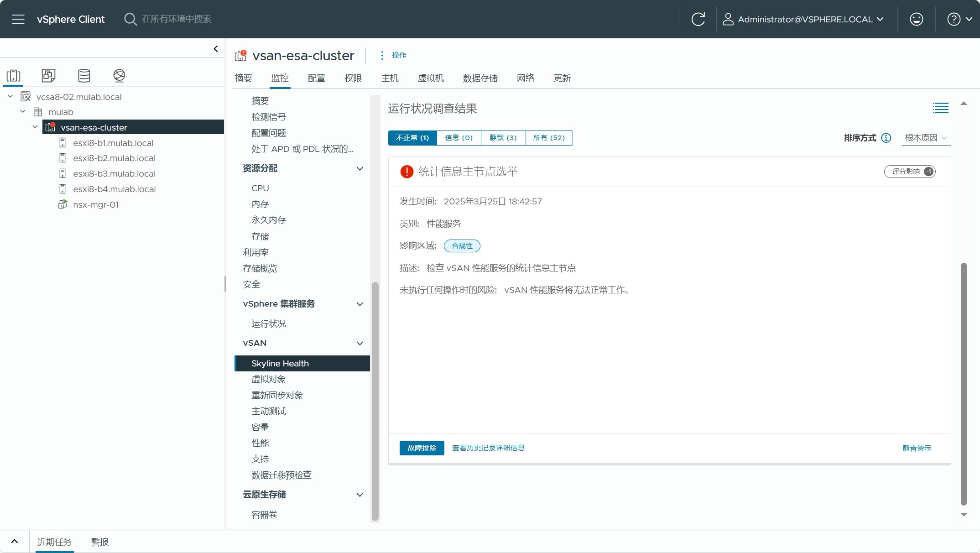Switch to Networking inventory view

tap(119, 75)
